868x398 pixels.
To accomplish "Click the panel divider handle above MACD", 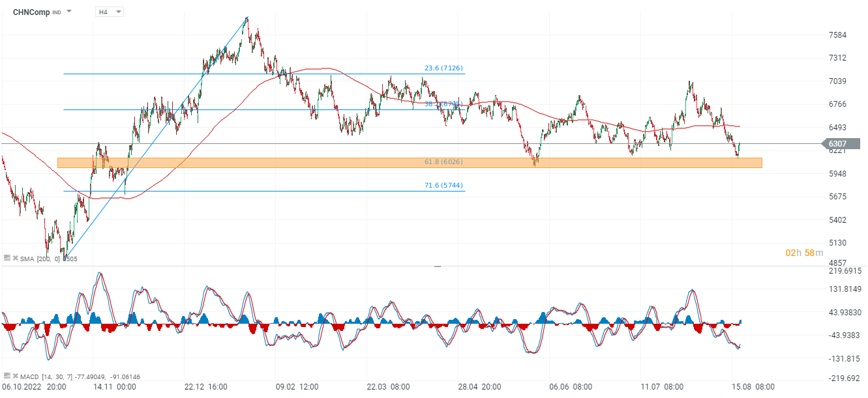I will click(437, 266).
